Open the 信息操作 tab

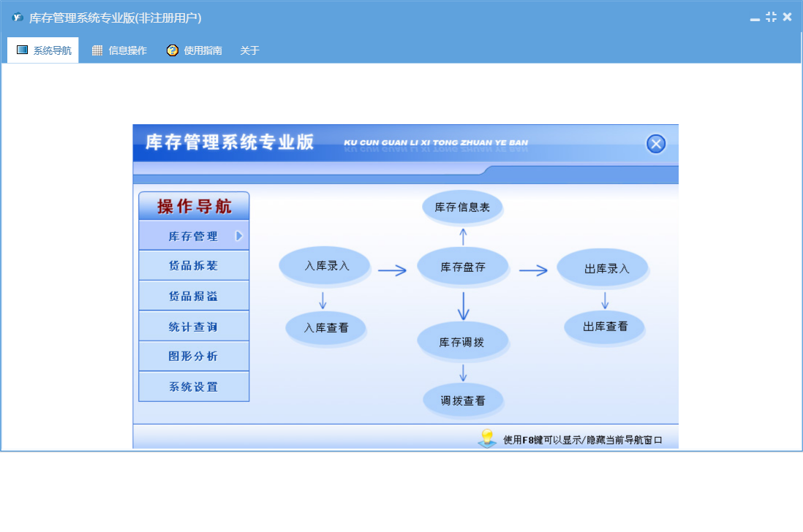[x=119, y=50]
